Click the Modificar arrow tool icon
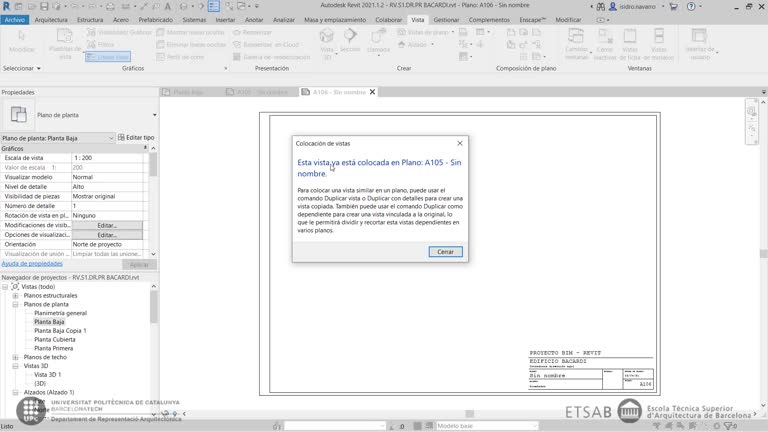The image size is (768, 432). [20, 42]
